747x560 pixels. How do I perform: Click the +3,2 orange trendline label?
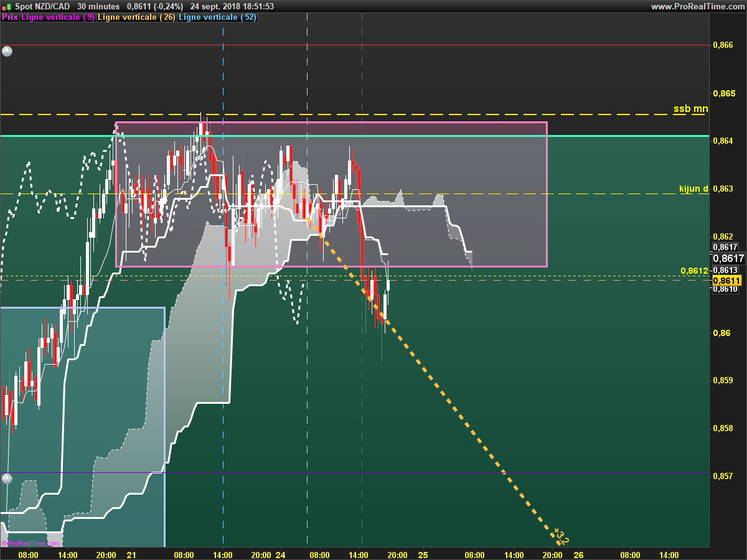(561, 536)
